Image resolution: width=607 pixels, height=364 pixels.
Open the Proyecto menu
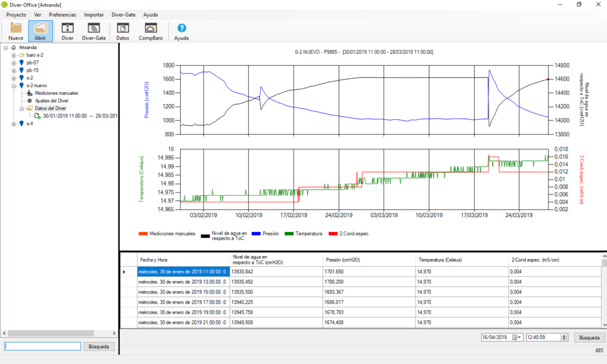coord(16,15)
